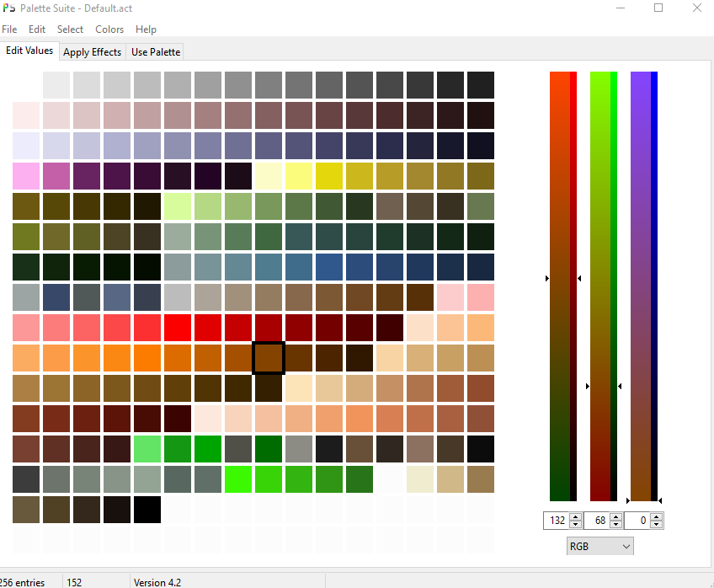Click the green value field showing 68
This screenshot has height=588, width=714.
(x=597, y=521)
